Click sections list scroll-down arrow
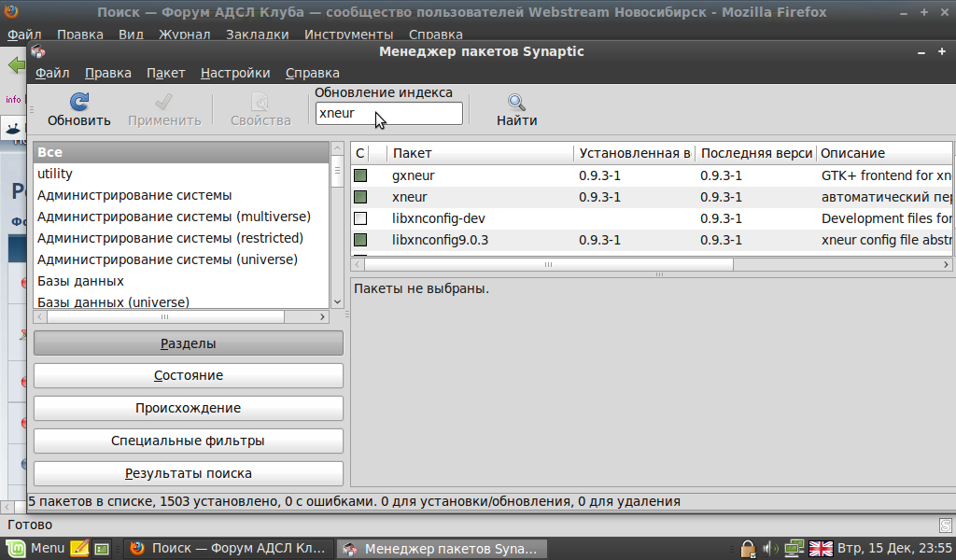The image size is (956, 560). 337,302
